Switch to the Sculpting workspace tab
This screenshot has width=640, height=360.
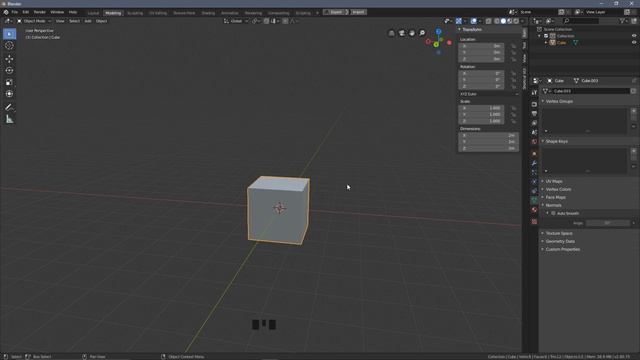135,13
